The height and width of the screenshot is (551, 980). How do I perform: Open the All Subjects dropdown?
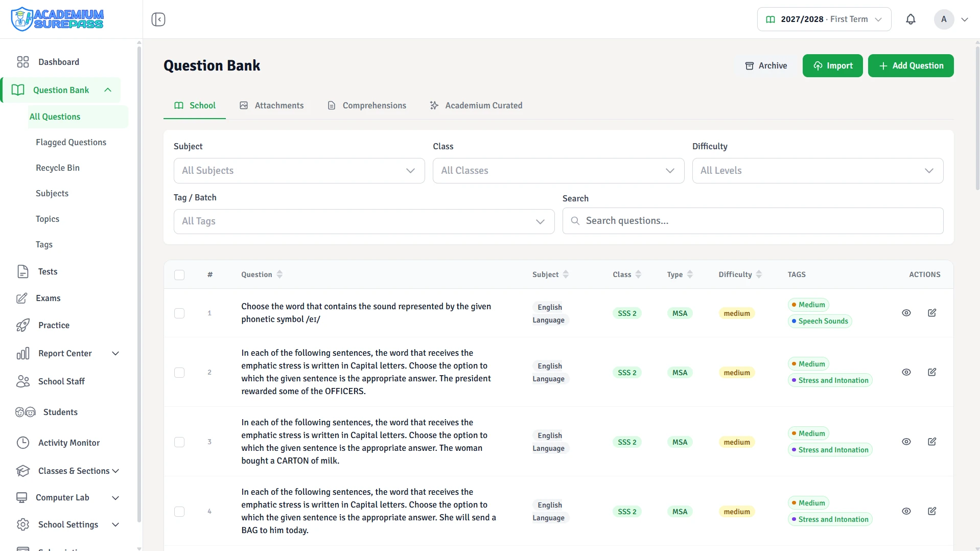(299, 171)
